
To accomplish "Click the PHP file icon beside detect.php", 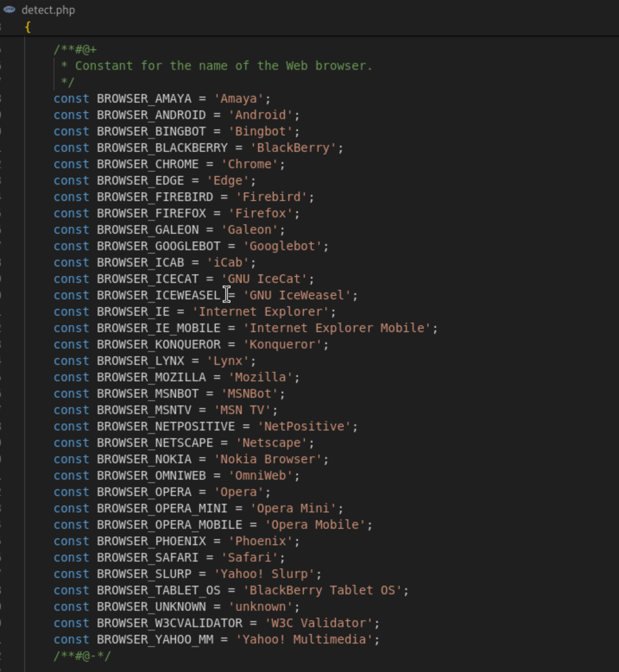I will coord(9,9).
